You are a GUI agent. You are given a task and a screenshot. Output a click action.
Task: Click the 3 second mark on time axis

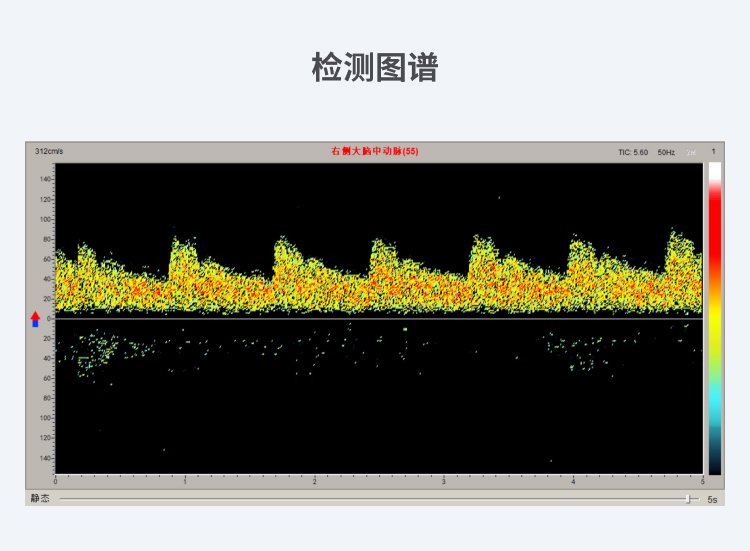[444, 481]
